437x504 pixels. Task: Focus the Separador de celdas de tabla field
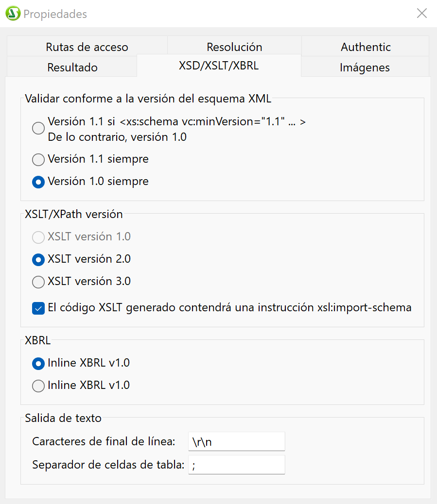coord(236,465)
